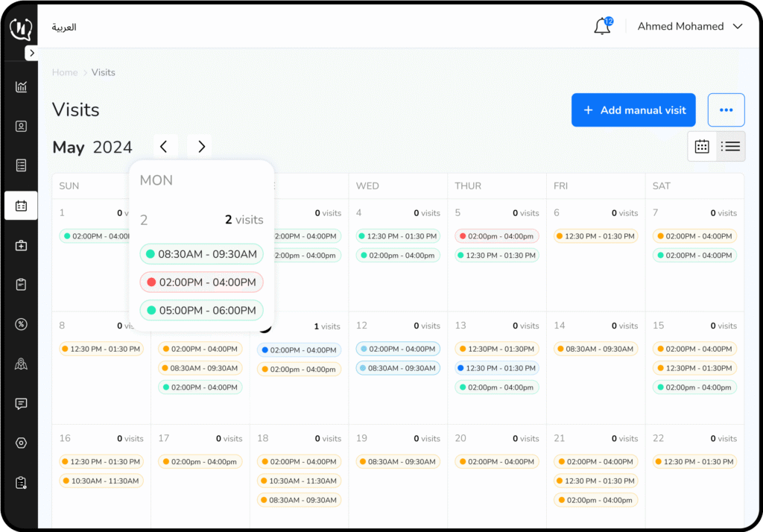
Task: Click the Add manual visit button
Action: [633, 110]
